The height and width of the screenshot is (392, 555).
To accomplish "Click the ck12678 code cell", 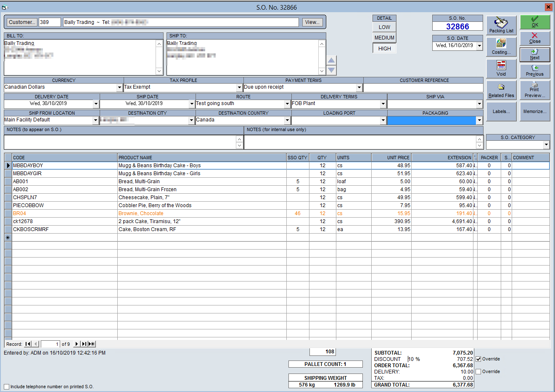I will point(65,221).
